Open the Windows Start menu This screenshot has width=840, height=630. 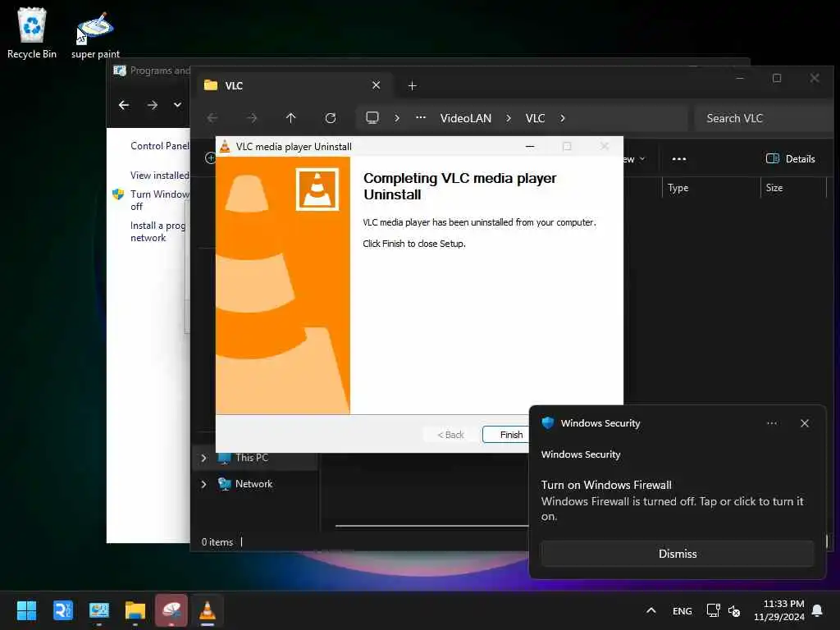[x=27, y=610]
